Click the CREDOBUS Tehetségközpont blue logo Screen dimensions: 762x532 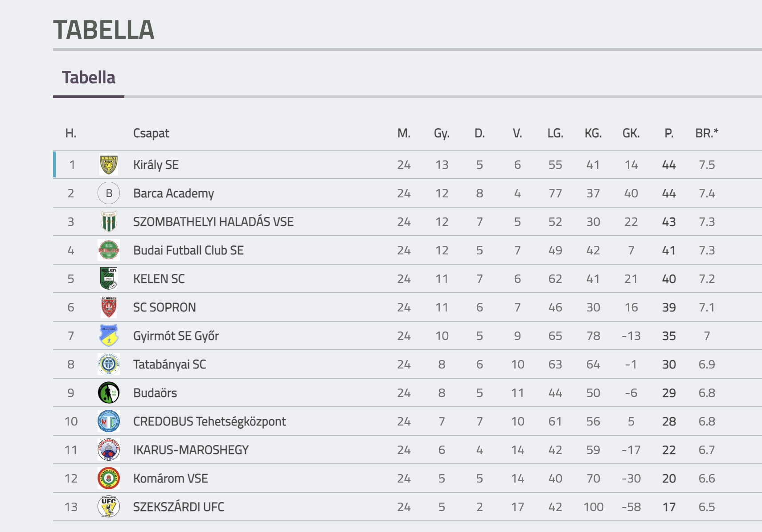(x=109, y=422)
